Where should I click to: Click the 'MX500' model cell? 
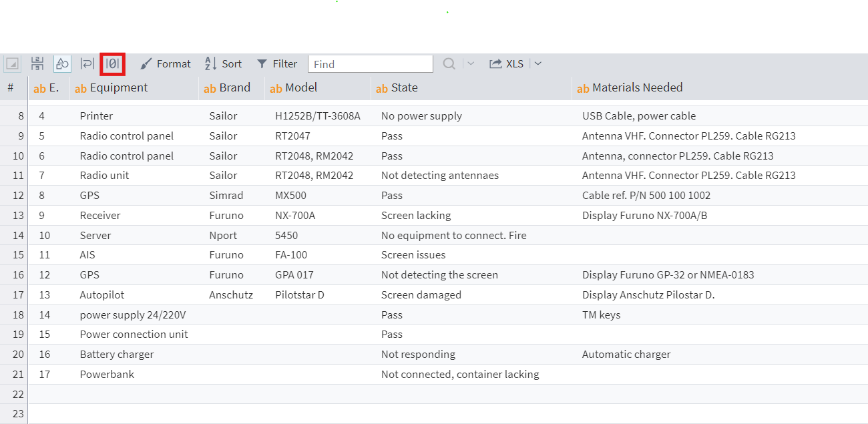click(x=292, y=196)
